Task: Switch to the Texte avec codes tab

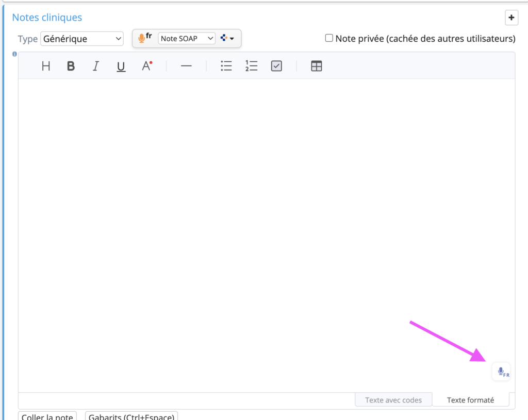Action: [x=393, y=400]
